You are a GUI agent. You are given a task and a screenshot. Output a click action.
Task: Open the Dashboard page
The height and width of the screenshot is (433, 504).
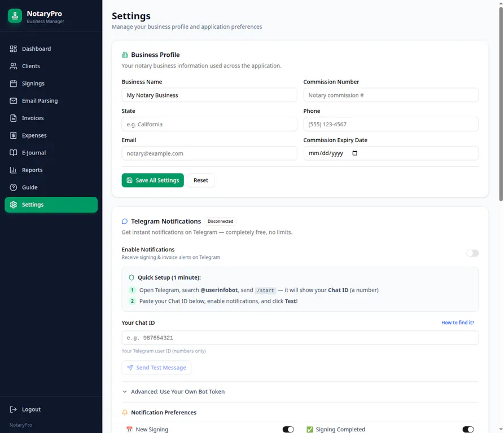51,49
